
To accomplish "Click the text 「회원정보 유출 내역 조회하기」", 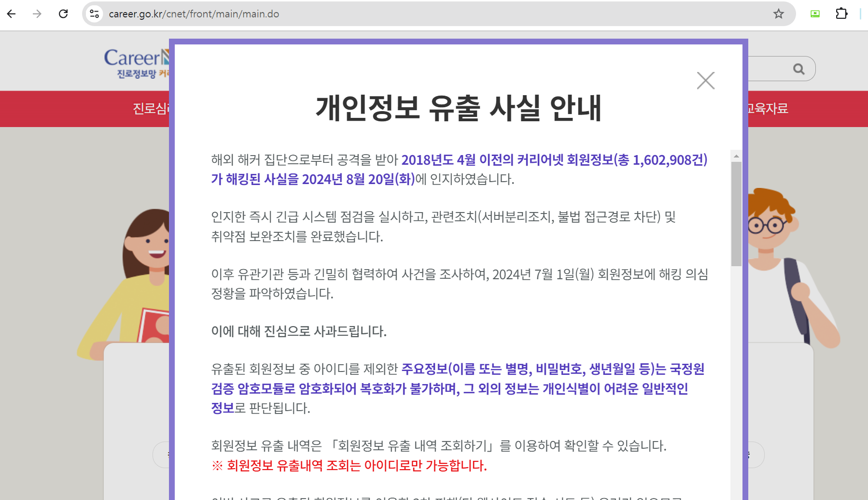I will 412,445.
